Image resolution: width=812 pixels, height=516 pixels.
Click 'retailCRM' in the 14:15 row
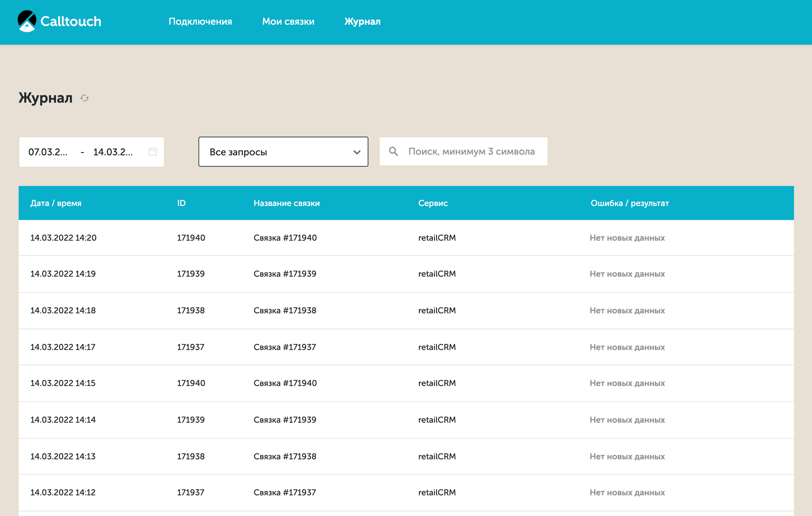[437, 383]
